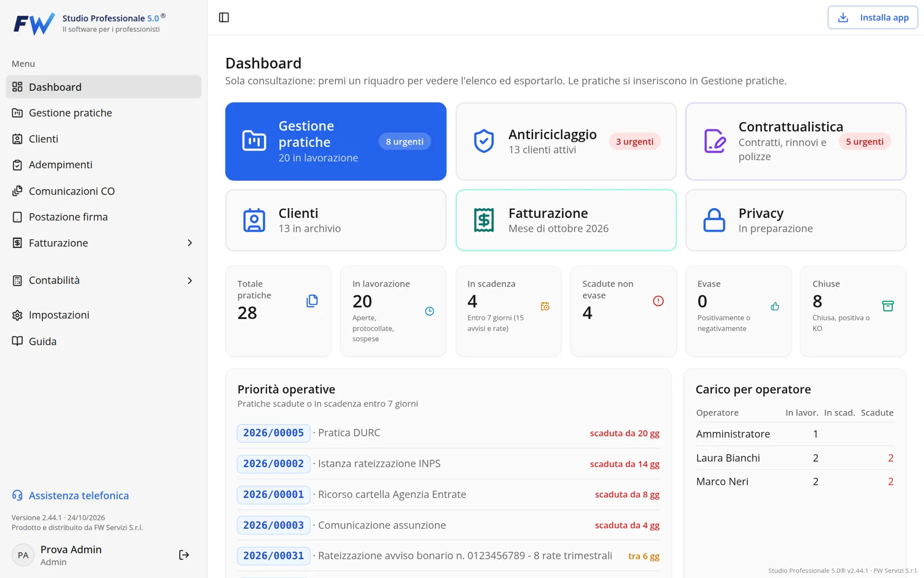924x578 pixels.
Task: Open Impostazioni menu item
Action: pyautogui.click(x=104, y=315)
